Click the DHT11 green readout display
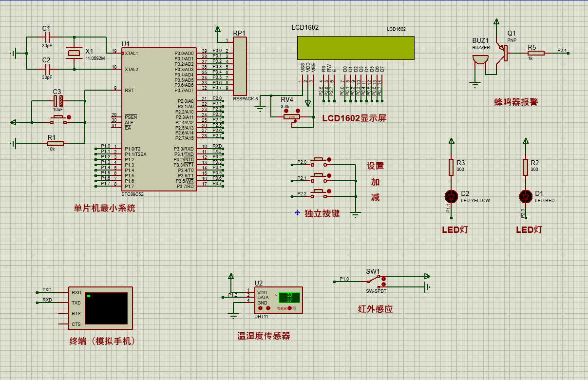The width and height of the screenshot is (588, 380). click(x=289, y=298)
